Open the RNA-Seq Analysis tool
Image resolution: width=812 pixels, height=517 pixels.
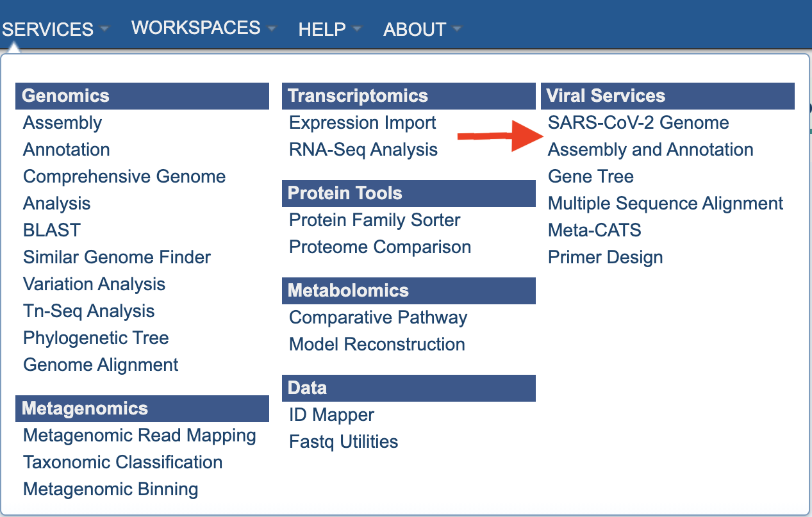tap(363, 149)
